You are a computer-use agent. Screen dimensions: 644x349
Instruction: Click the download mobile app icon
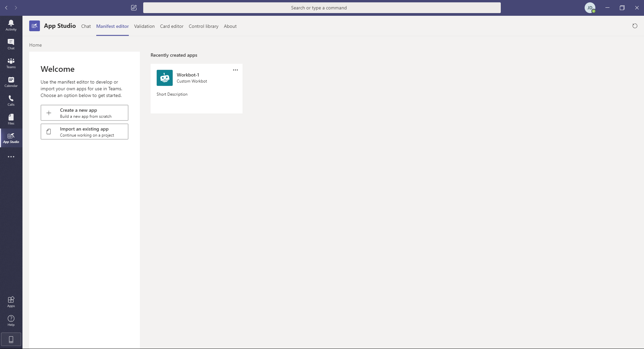point(11,339)
